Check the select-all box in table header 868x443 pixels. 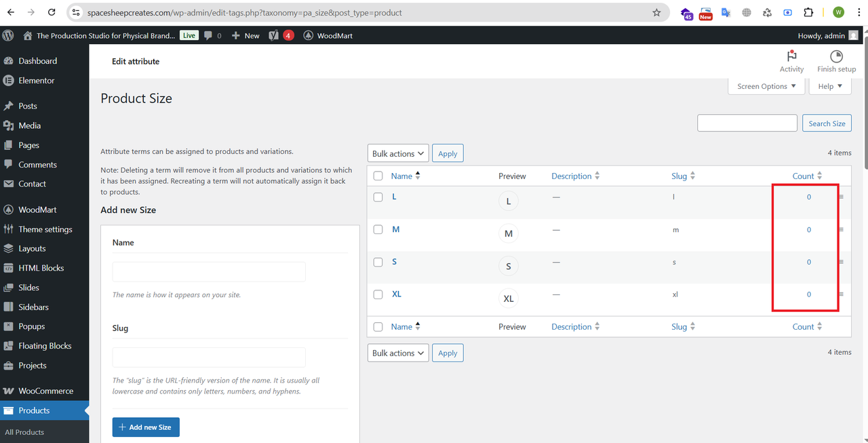378,176
